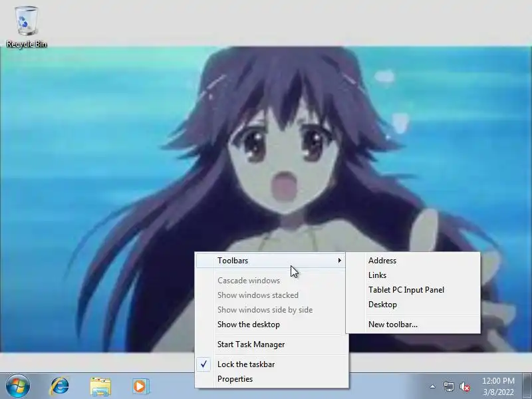Show hidden tray icons arrow
The width and height of the screenshot is (532, 399).
point(433,386)
